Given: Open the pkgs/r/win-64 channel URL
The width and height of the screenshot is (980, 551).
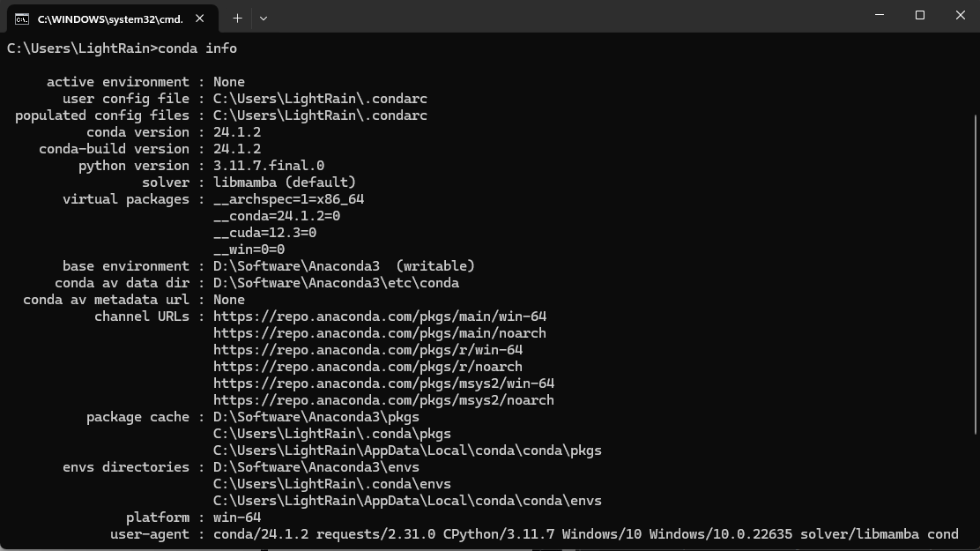Looking at the screenshot, I should coord(367,350).
